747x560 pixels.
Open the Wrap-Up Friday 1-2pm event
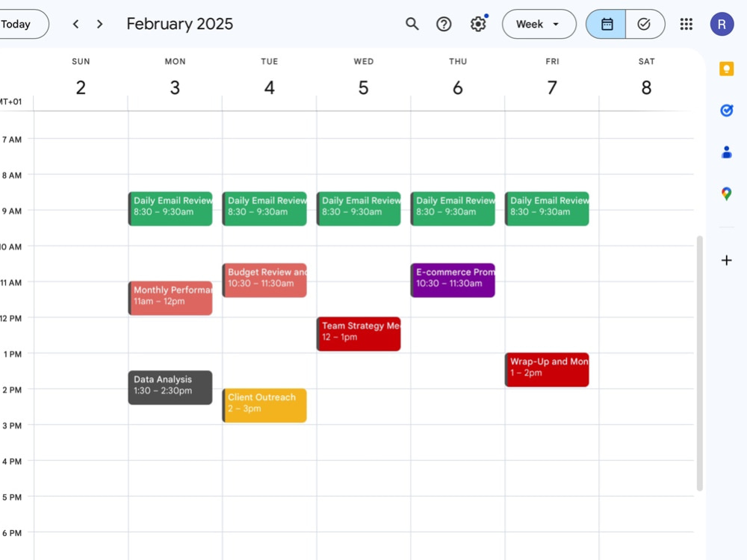tap(547, 370)
